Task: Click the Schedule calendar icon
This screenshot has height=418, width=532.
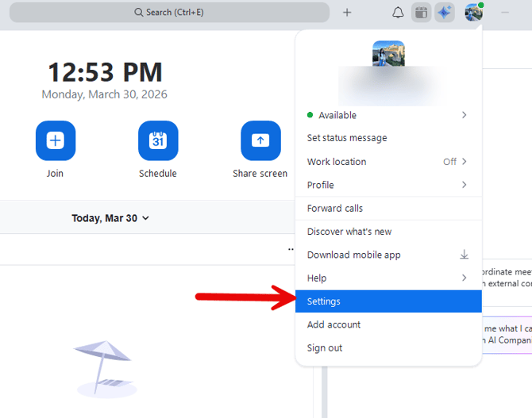Action: pyautogui.click(x=157, y=140)
